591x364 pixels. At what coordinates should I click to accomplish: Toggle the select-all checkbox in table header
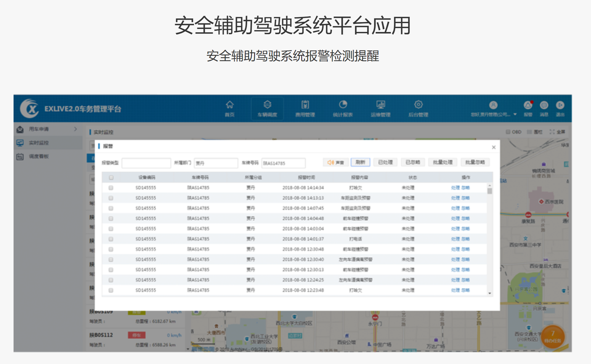point(111,178)
